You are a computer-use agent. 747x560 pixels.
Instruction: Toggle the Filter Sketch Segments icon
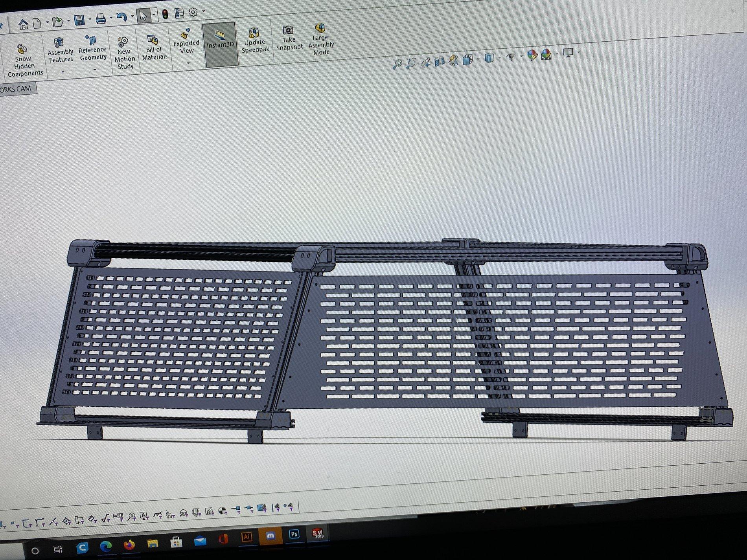(x=40, y=522)
